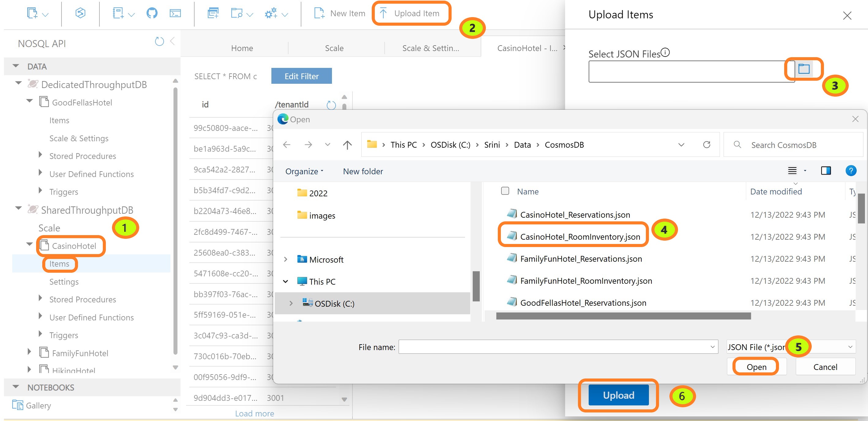Click the GitHub icon in toolbar
The height and width of the screenshot is (421, 868).
152,13
